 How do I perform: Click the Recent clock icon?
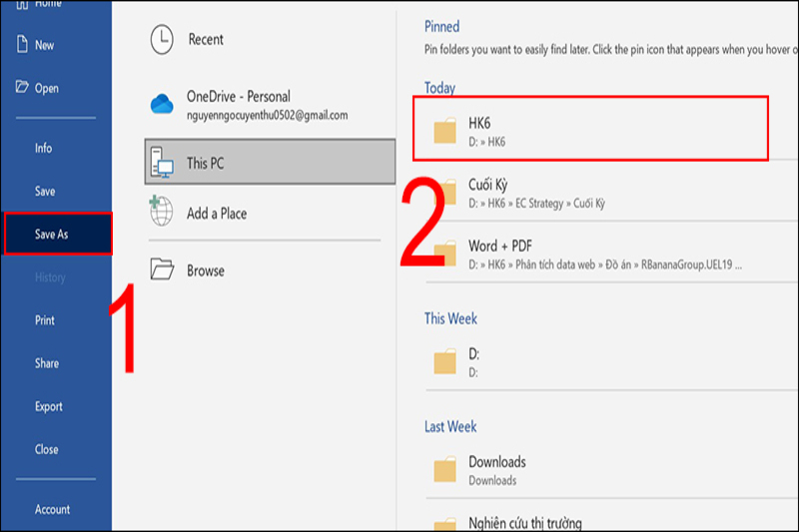coord(161,40)
